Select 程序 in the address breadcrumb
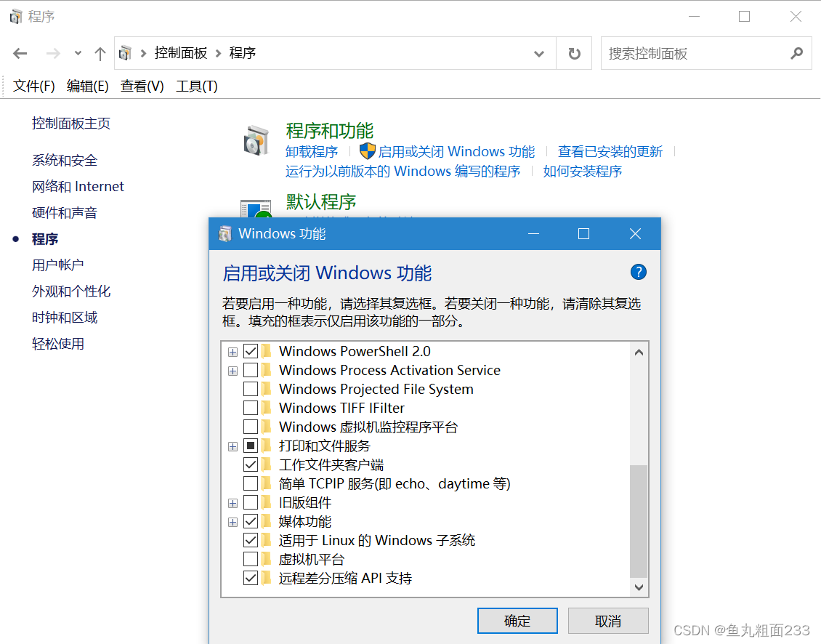Image resolution: width=821 pixels, height=644 pixels. click(243, 53)
